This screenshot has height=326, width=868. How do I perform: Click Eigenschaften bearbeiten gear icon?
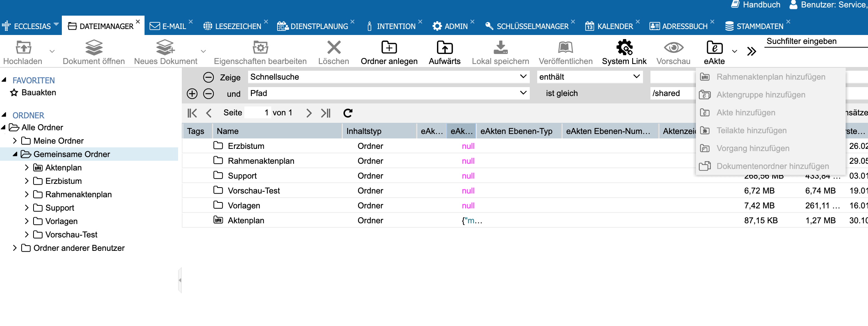[260, 47]
